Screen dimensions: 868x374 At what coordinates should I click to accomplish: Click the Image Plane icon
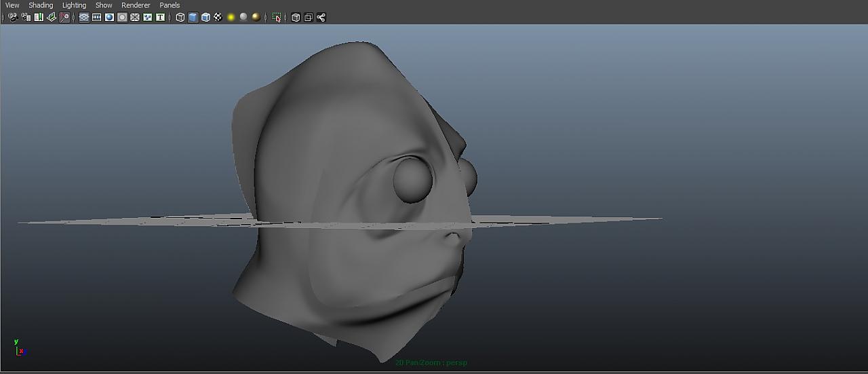click(52, 18)
